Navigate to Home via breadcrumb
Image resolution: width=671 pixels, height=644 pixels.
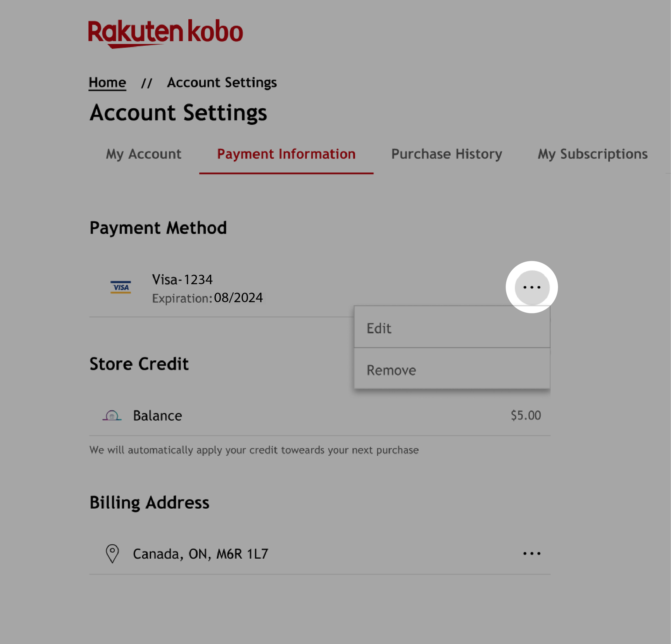coord(107,82)
